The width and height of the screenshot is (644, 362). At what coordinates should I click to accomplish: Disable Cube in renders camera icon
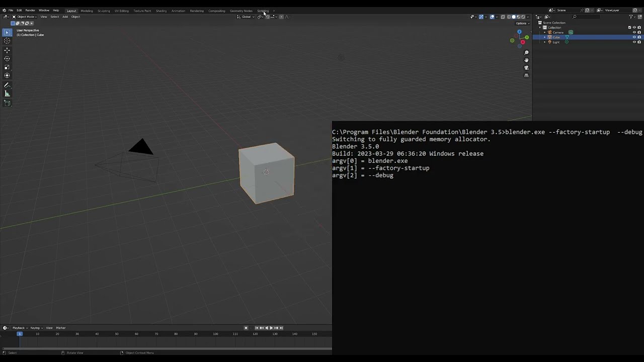coord(639,37)
